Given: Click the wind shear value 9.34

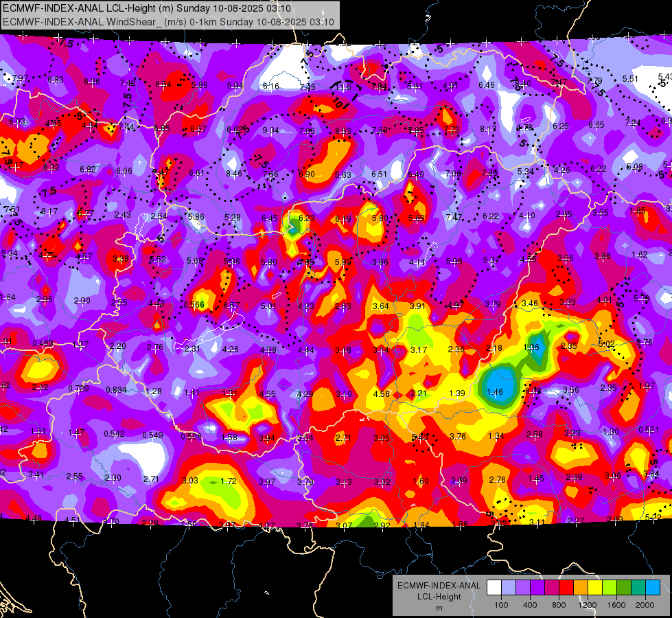Looking at the screenshot, I should point(271,130).
